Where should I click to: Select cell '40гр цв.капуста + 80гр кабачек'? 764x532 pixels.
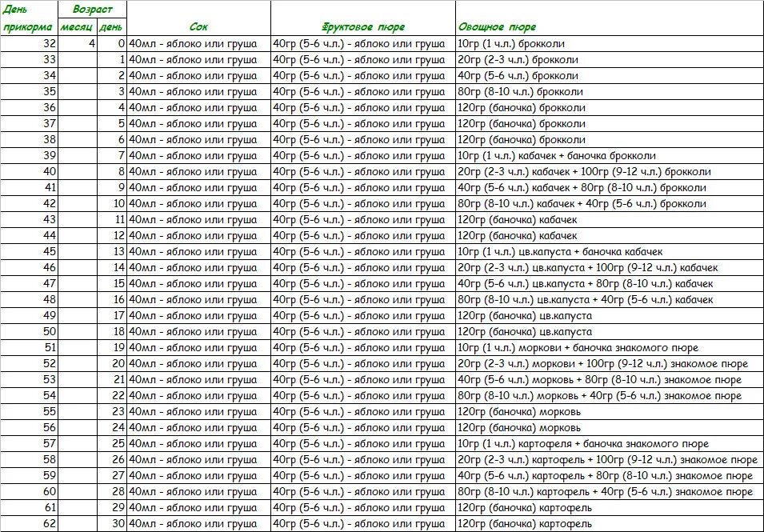click(x=610, y=284)
